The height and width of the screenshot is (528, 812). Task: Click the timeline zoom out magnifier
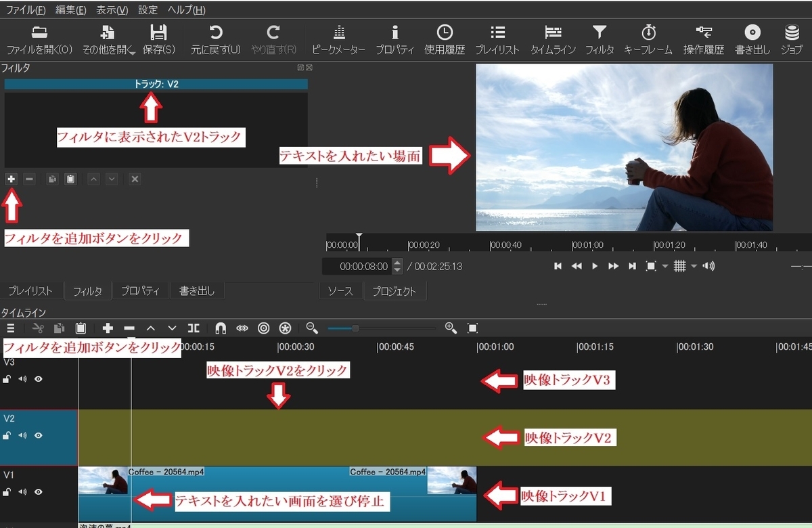[312, 328]
